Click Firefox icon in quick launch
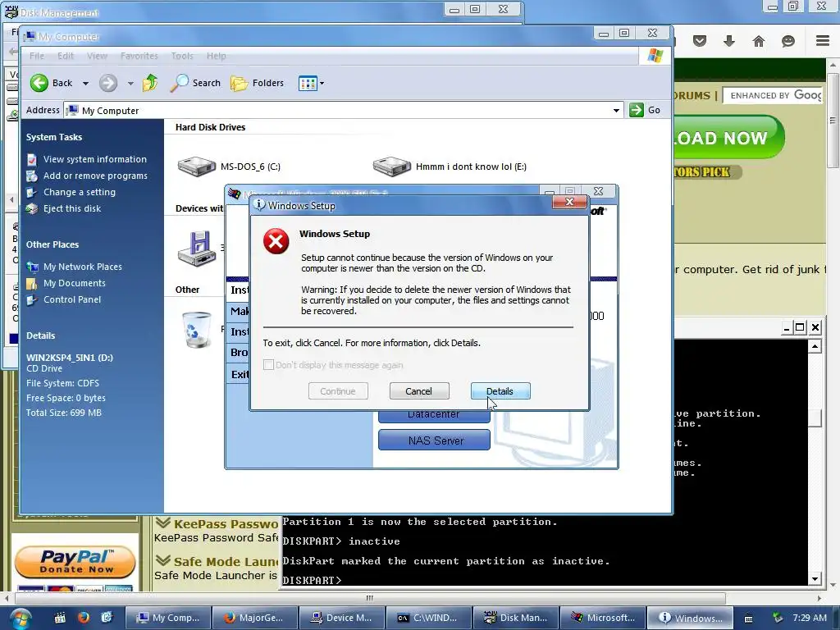Screen dimensions: 840x630 coord(83,617)
